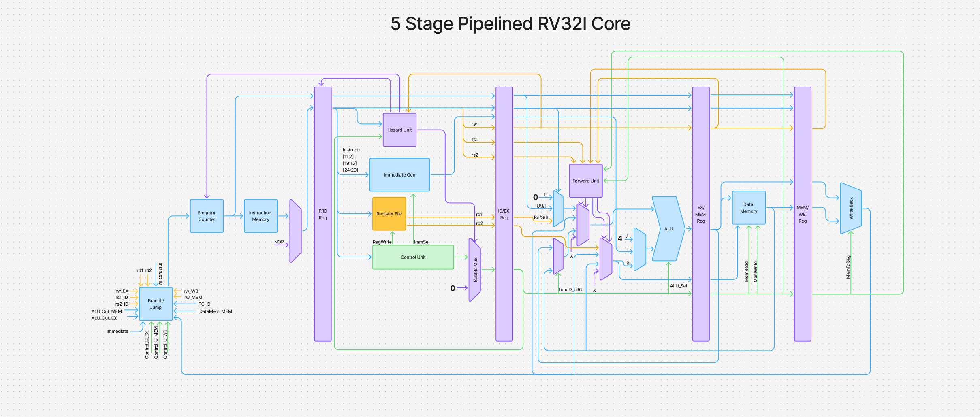The width and height of the screenshot is (980, 417).
Task: Select the Bubble Mux shape
Action: coord(475,270)
